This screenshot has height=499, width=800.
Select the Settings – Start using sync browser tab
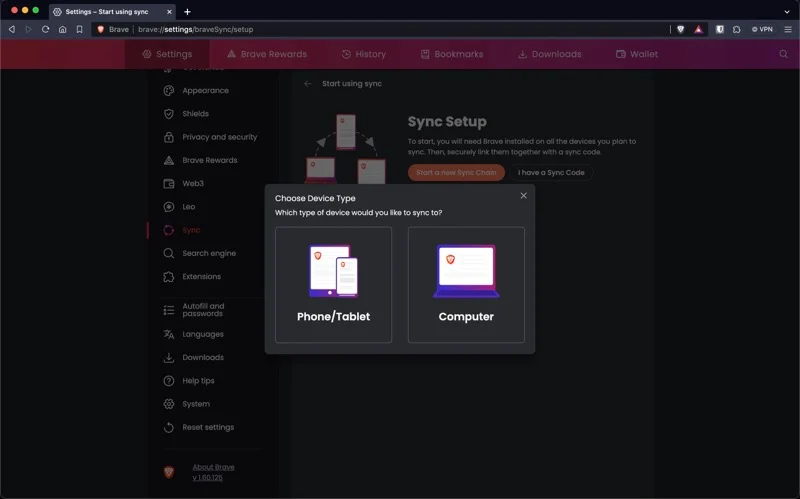tap(112, 11)
